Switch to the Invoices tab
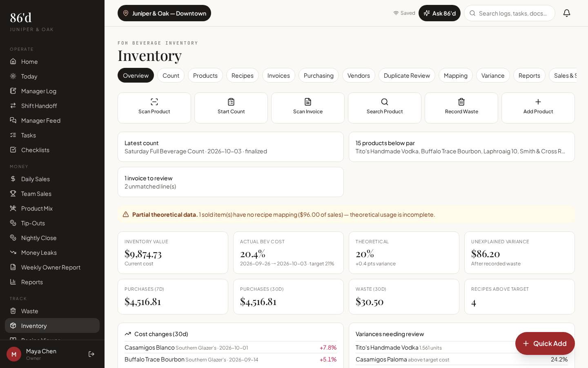This screenshot has height=368, width=588. pyautogui.click(x=278, y=75)
